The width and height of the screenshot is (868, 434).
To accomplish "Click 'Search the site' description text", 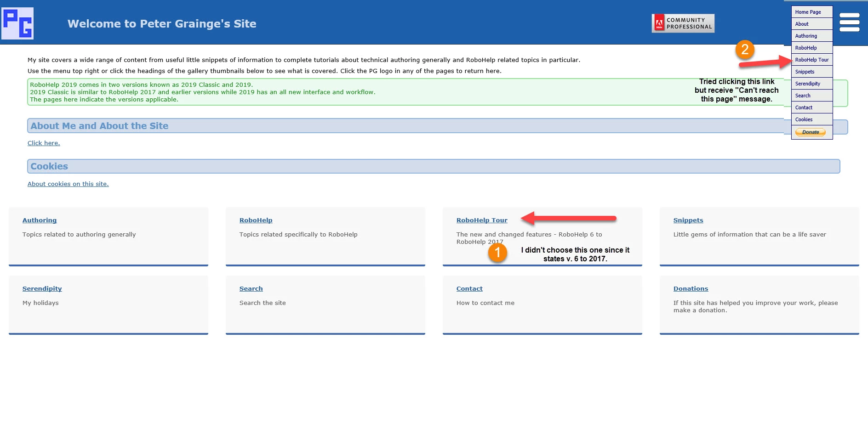I will point(263,303).
